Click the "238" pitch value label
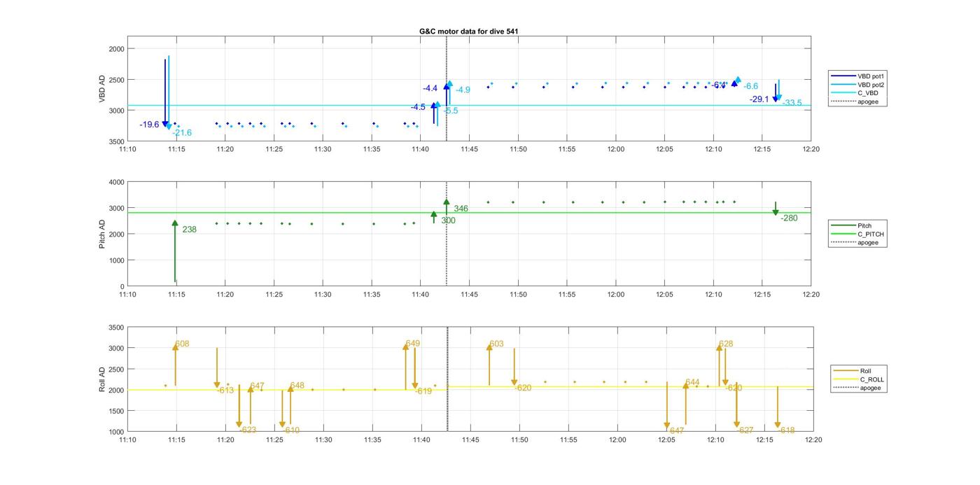This screenshot has width=980, height=485. [x=189, y=230]
